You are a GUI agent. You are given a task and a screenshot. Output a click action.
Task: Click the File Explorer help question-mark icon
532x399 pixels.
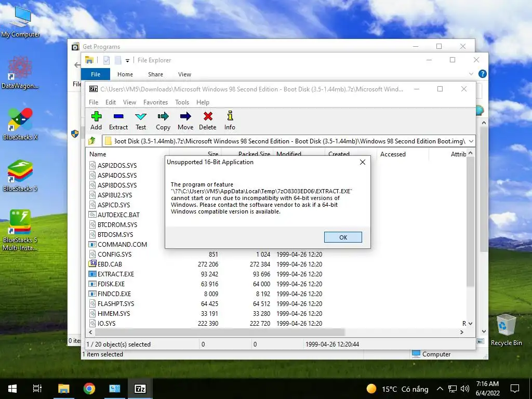(x=483, y=74)
